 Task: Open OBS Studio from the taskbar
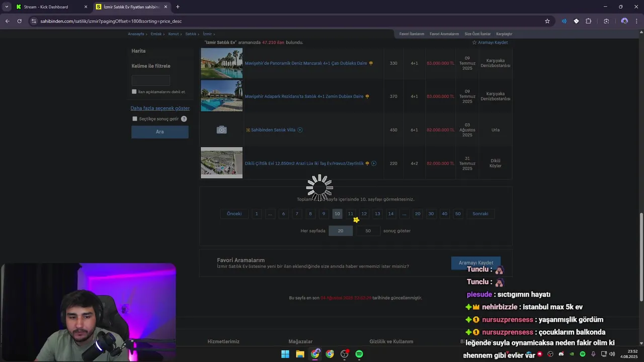(344, 354)
